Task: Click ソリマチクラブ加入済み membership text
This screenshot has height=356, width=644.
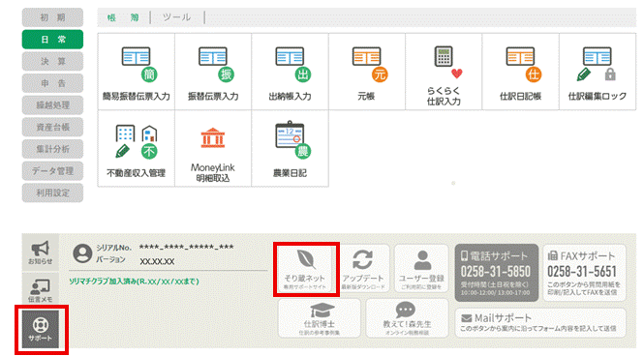Action: click(x=134, y=282)
